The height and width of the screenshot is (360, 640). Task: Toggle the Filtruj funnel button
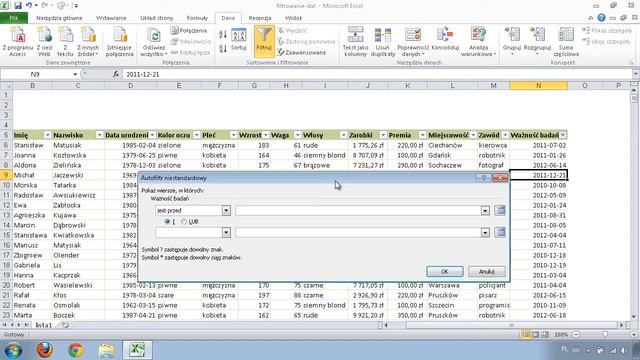click(x=264, y=40)
